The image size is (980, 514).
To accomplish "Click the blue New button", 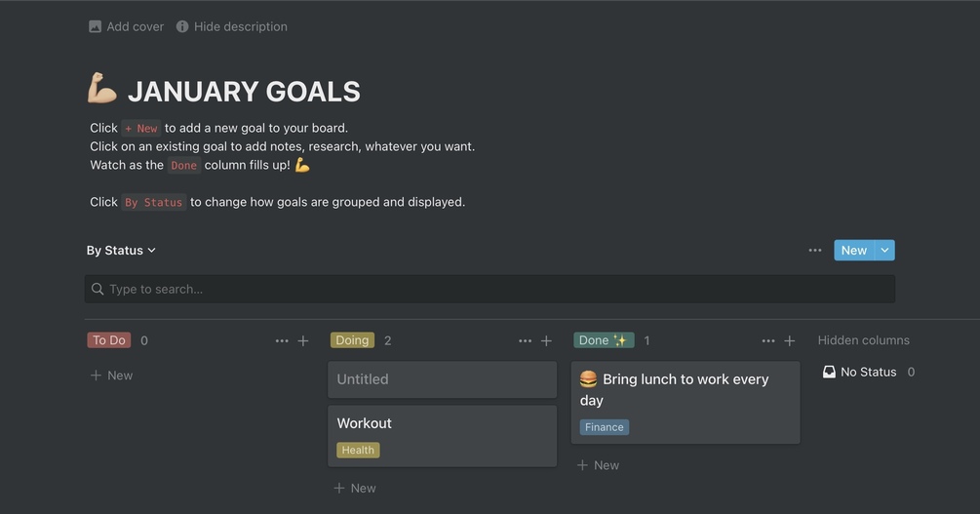I will 853,251.
